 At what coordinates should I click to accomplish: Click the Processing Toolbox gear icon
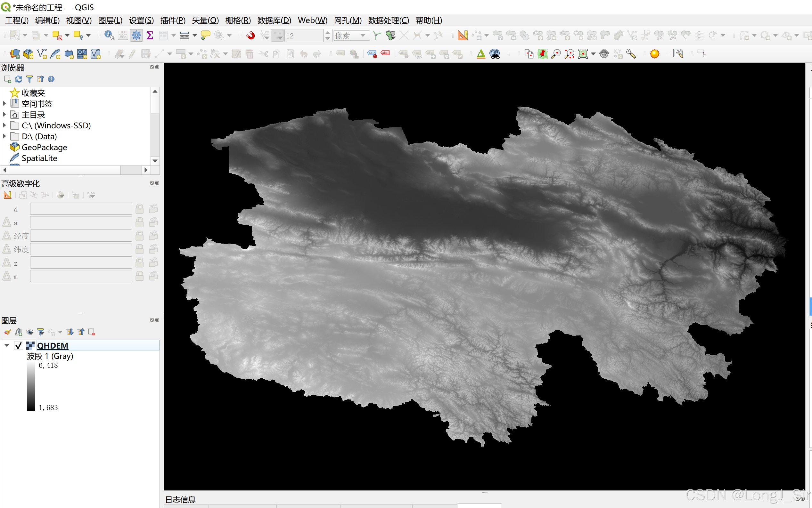[136, 35]
